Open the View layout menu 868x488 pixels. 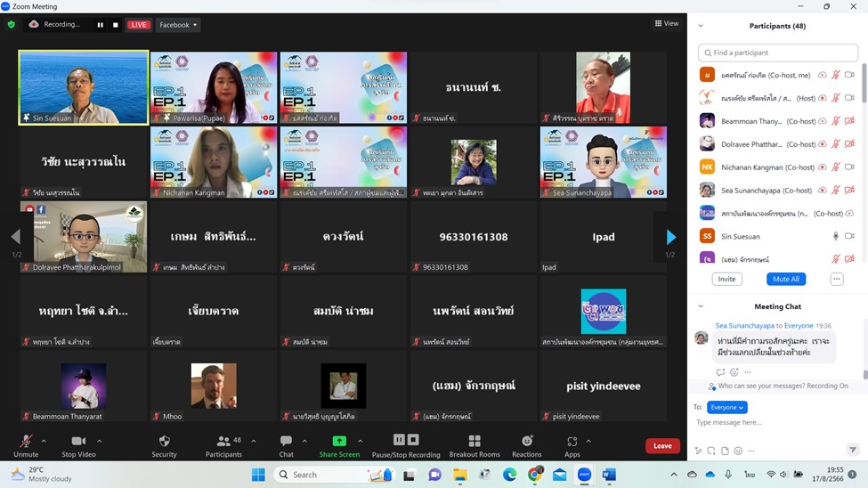coord(666,24)
